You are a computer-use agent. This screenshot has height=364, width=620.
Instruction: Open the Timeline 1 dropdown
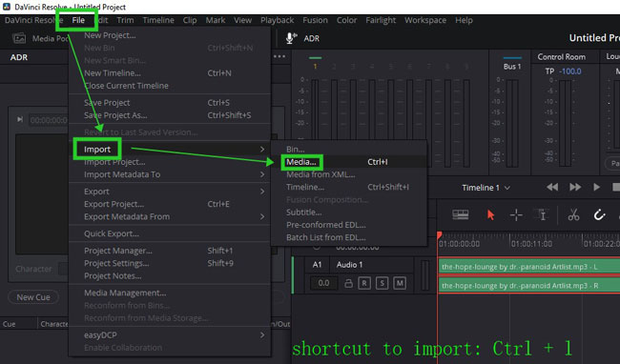[x=486, y=188]
